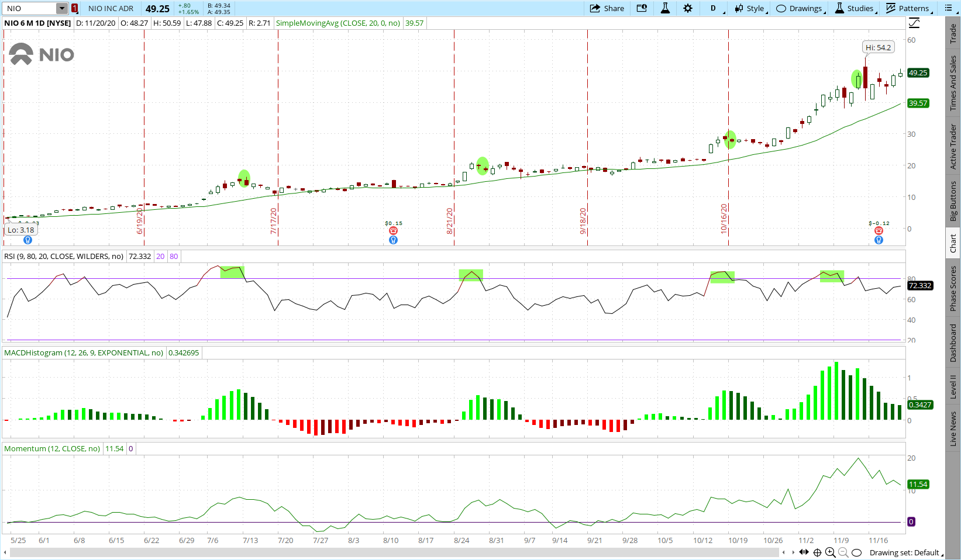Viewport: 961px width, 560px height.
Task: Click the red linked symbol number 1 badge
Action: 74,8
